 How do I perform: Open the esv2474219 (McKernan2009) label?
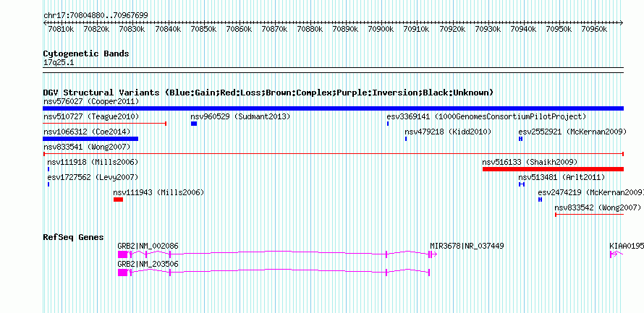click(x=591, y=192)
